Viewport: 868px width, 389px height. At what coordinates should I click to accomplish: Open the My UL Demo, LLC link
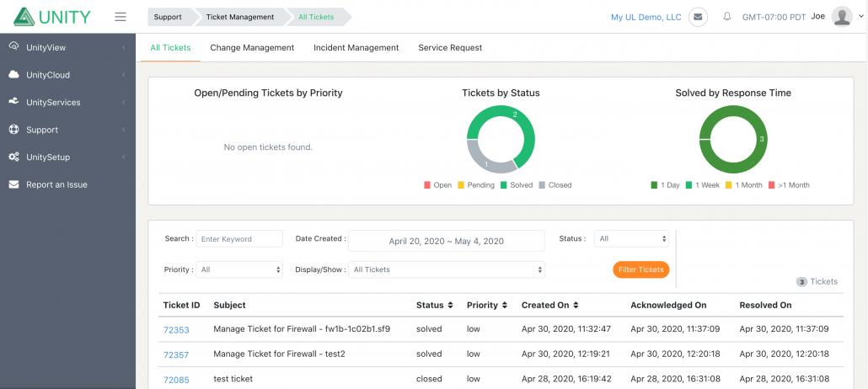tap(646, 17)
